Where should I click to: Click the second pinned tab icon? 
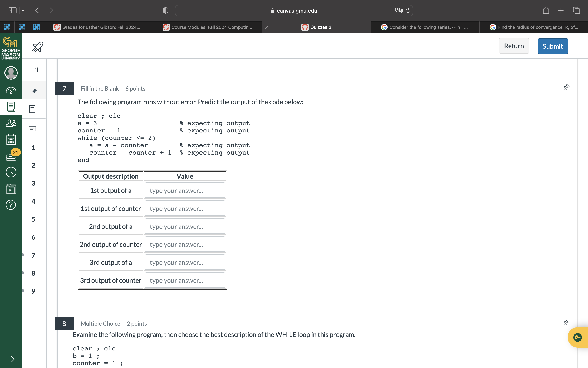(x=22, y=27)
